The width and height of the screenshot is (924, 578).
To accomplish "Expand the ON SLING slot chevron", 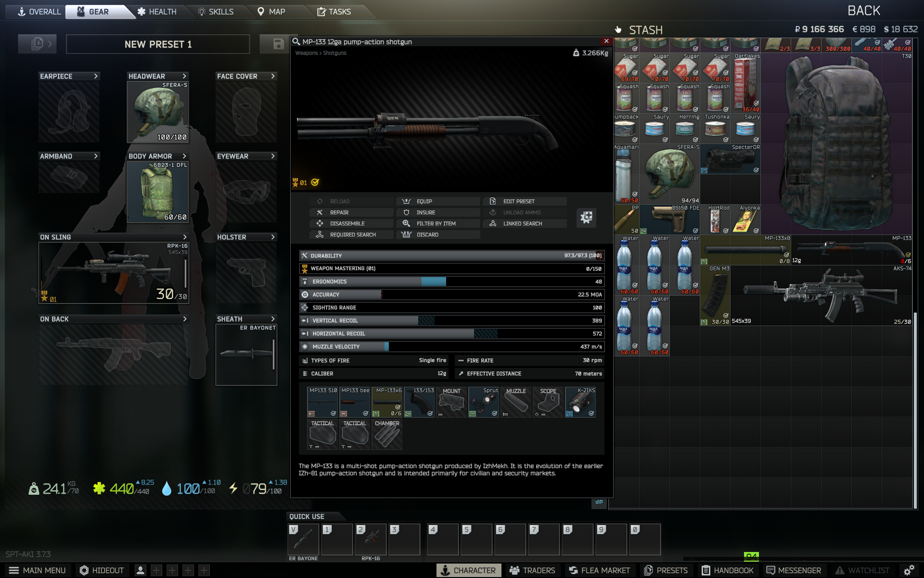I will (x=185, y=237).
